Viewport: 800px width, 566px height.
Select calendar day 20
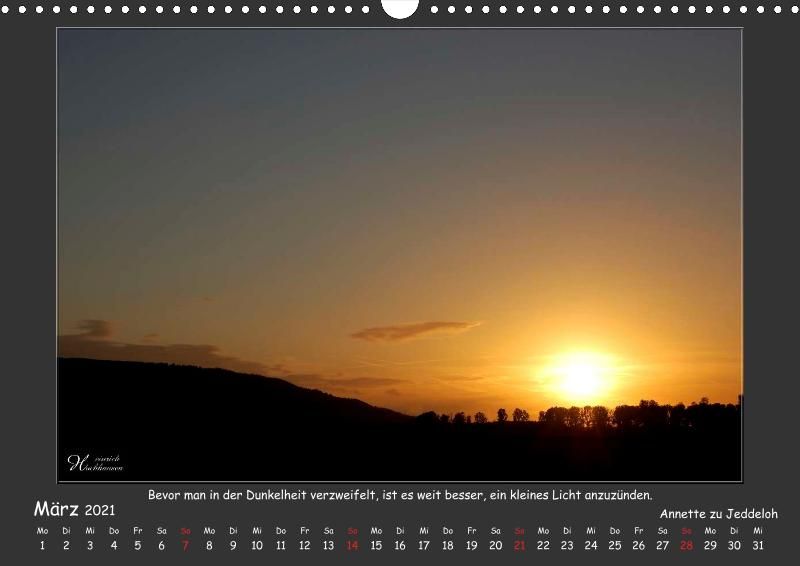495,546
